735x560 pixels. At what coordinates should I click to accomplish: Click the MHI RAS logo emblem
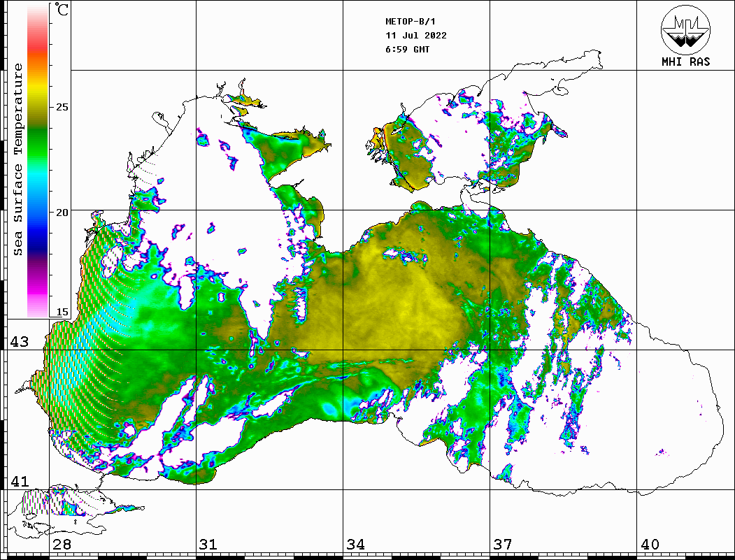(x=685, y=29)
